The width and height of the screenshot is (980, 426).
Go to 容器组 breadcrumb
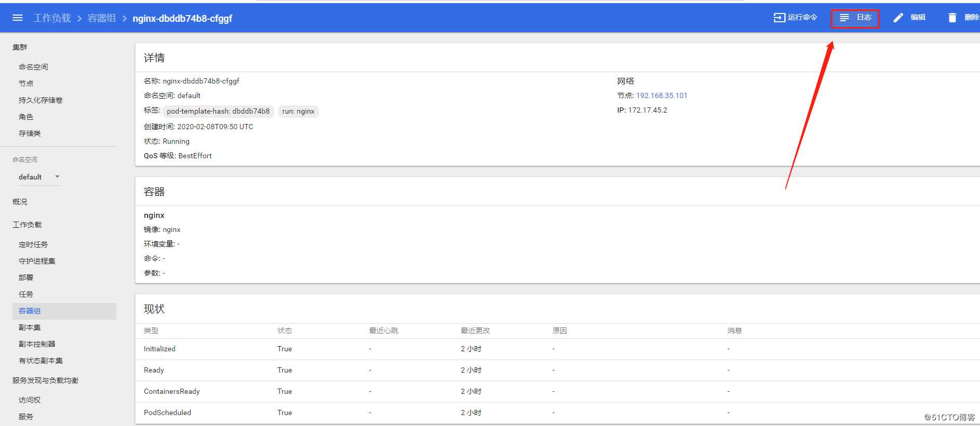pos(101,18)
